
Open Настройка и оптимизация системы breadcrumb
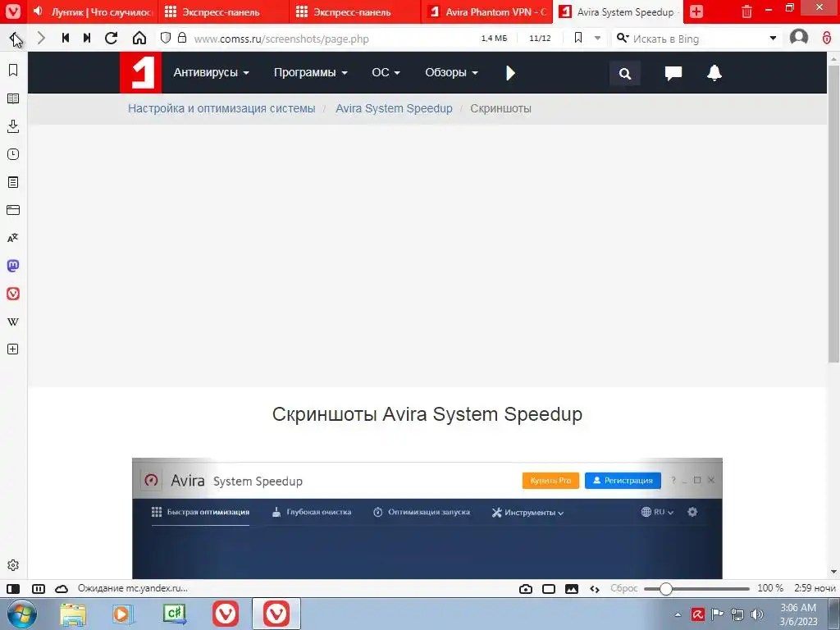point(221,109)
